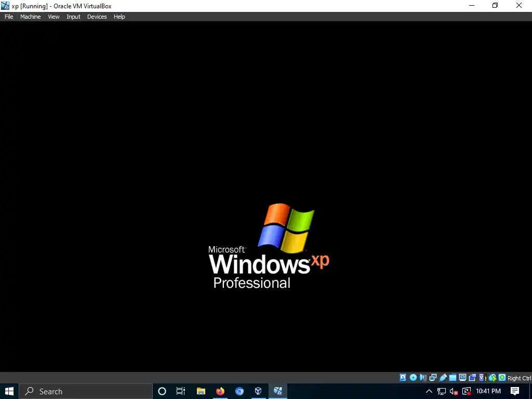
Task: Click the keyboard capture status icon
Action: pyautogui.click(x=502, y=378)
